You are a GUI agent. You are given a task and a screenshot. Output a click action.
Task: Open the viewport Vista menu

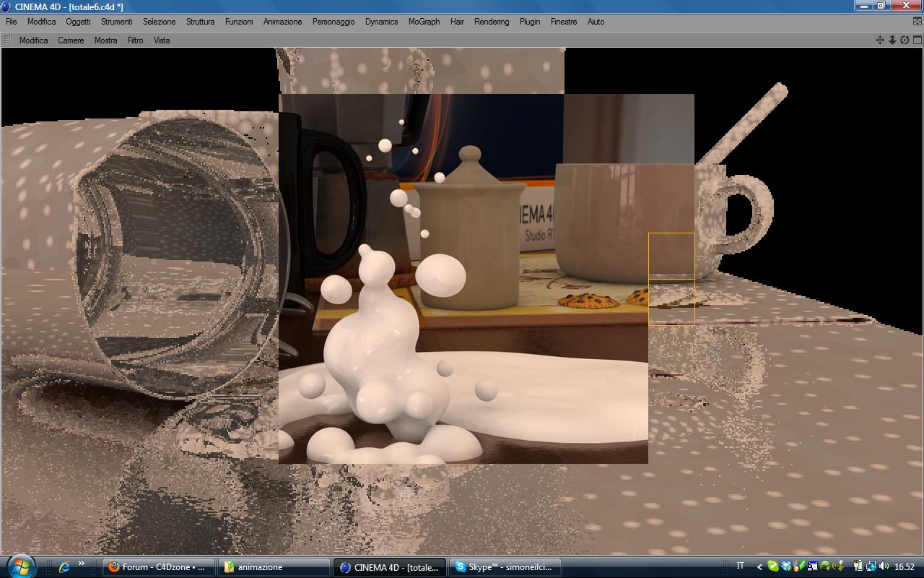(x=162, y=40)
